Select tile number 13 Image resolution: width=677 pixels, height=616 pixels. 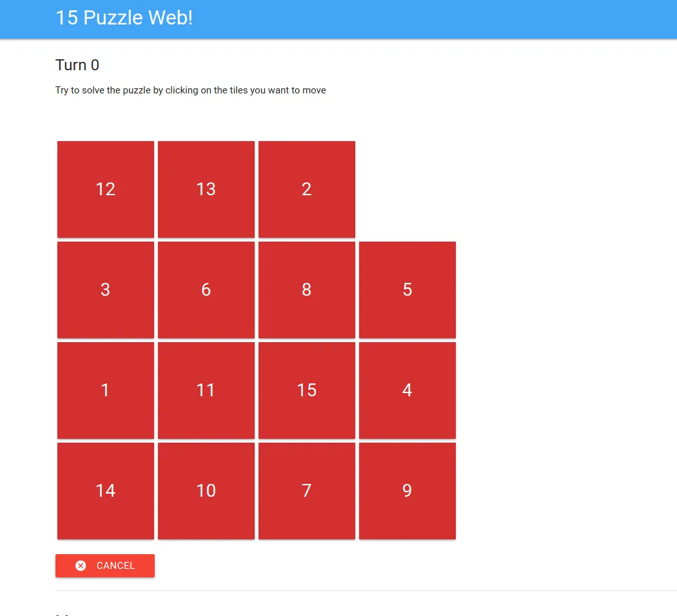click(x=206, y=189)
